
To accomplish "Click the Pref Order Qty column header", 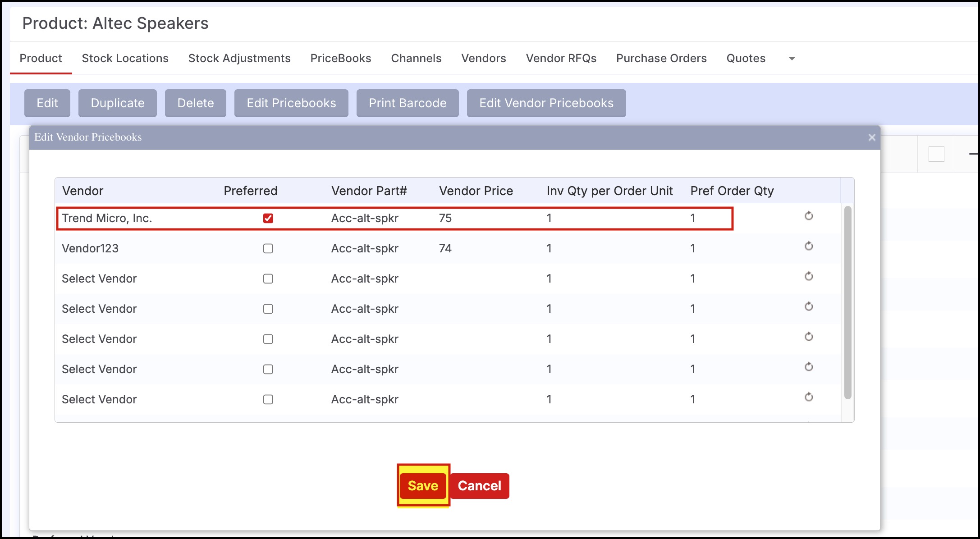I will point(732,191).
